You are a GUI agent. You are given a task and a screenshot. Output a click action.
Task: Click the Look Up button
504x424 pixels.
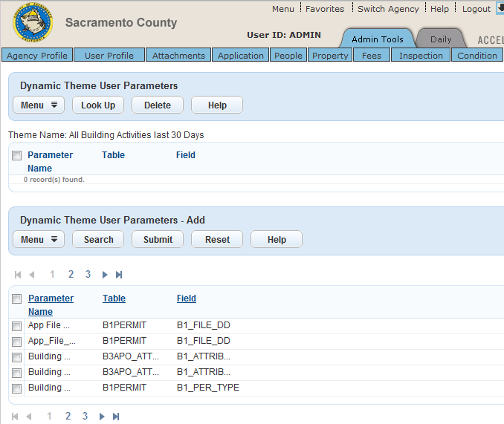(98, 105)
